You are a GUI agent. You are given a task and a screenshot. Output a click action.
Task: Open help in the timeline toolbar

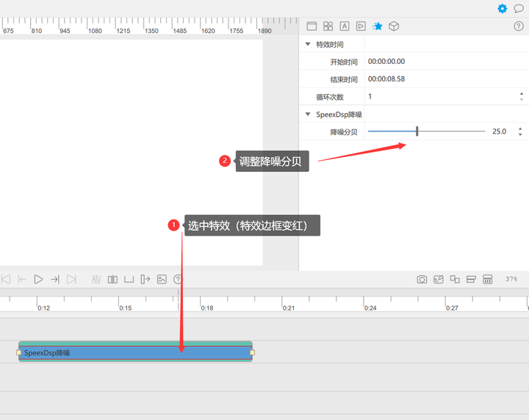178,279
